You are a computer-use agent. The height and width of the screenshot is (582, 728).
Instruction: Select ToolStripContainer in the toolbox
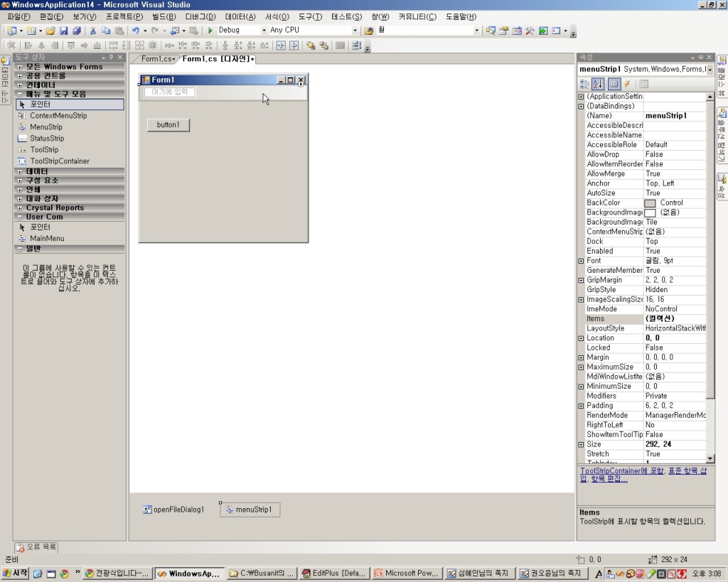point(60,161)
